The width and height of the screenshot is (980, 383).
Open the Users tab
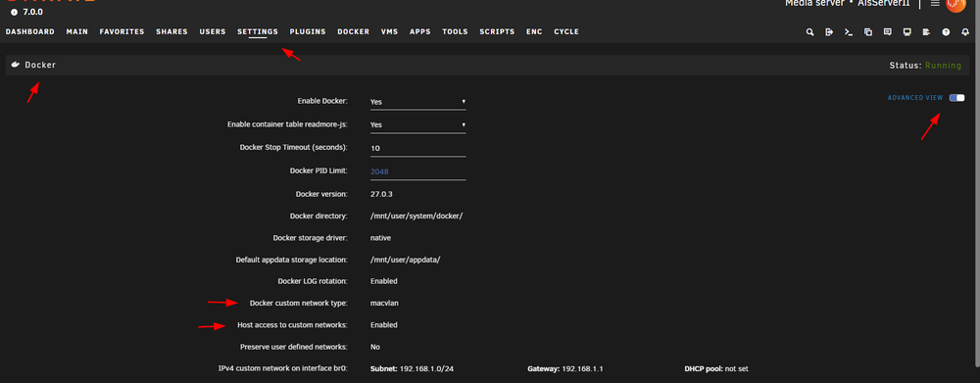tap(213, 32)
